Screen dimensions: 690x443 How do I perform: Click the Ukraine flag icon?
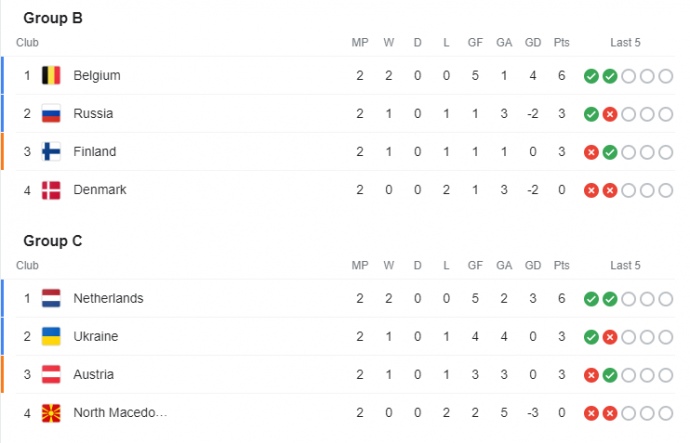pos(51,337)
